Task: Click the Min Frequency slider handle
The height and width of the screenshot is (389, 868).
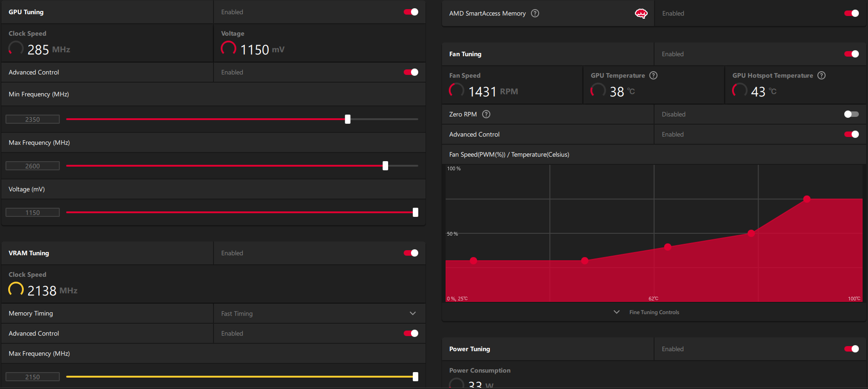Action: tap(348, 119)
